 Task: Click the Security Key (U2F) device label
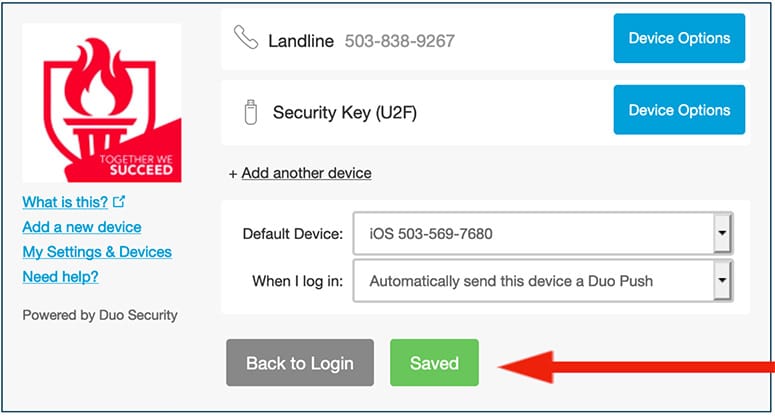[345, 112]
